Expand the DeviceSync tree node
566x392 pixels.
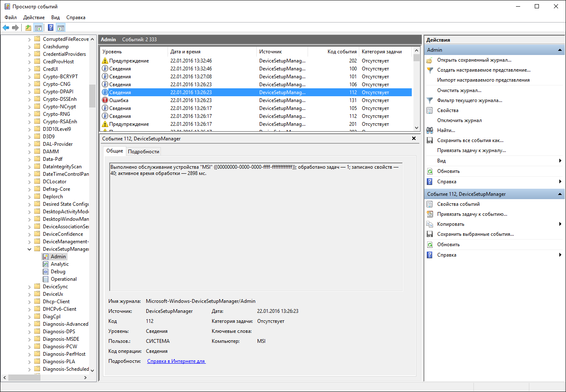(x=29, y=287)
